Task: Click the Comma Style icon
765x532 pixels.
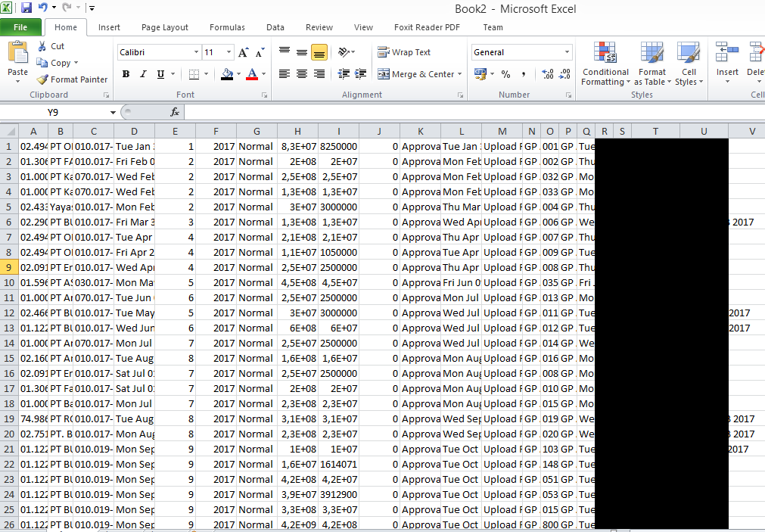Action: (524, 74)
